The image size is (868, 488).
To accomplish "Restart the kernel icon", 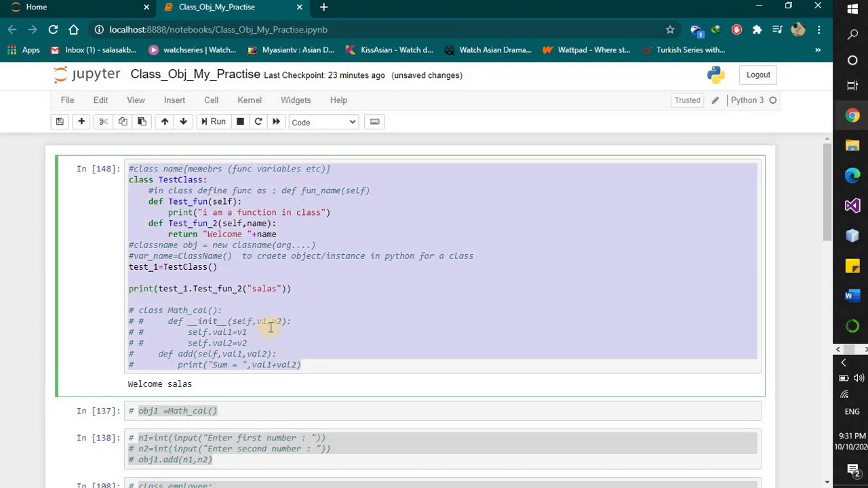I will (258, 122).
